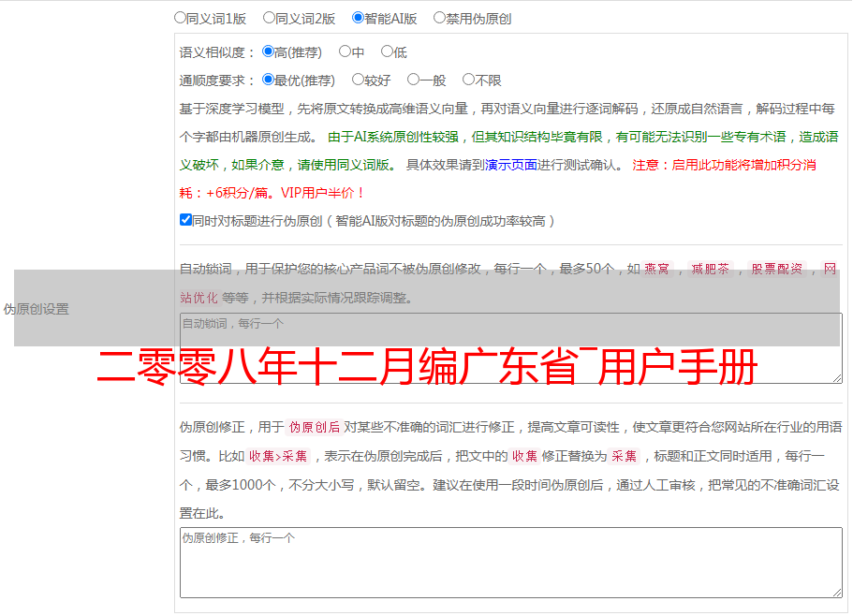Toggle 同时对标题进行伪原创 checkbox
Screen dimensions: 853x616
click(185, 220)
